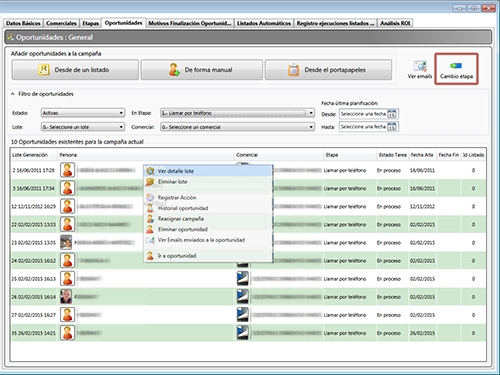Click the person avatar in lote 22 row
Viewport: 500px width, 375px height.
[x=67, y=224]
